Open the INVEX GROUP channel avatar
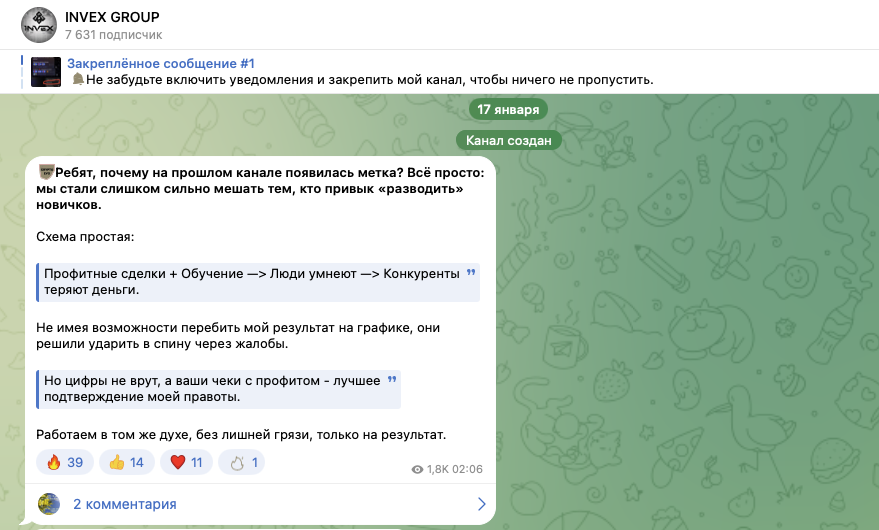The height and width of the screenshot is (530, 879). click(38, 25)
